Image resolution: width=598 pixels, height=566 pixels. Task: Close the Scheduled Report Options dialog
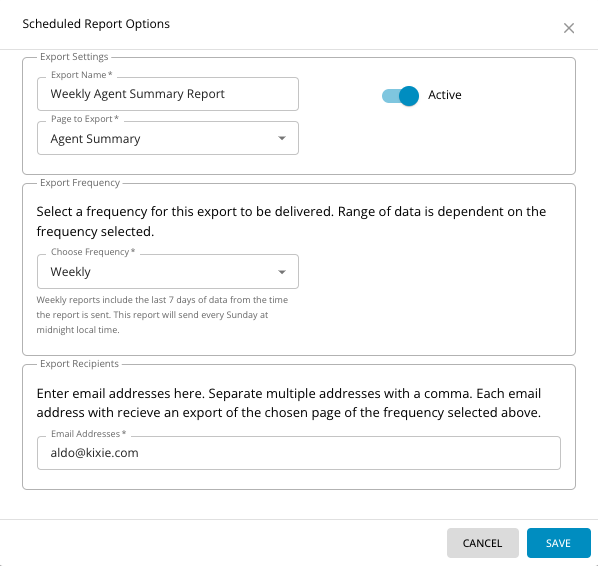tap(569, 28)
